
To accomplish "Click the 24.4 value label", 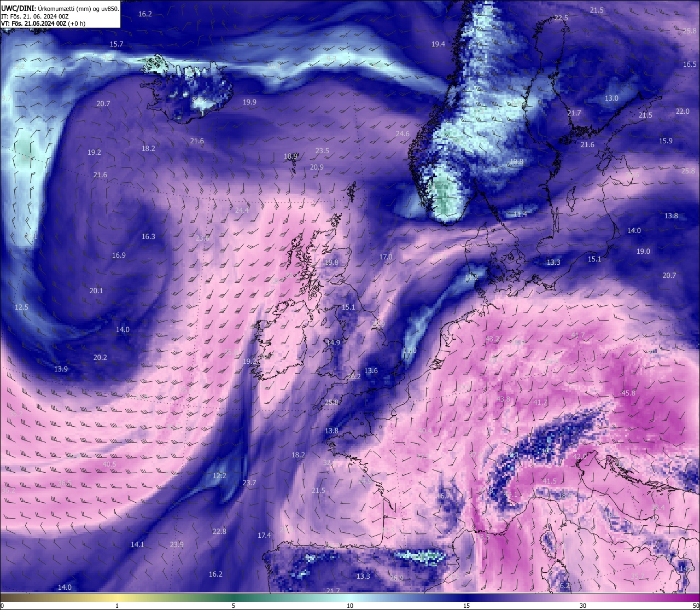I will click(x=242, y=210).
